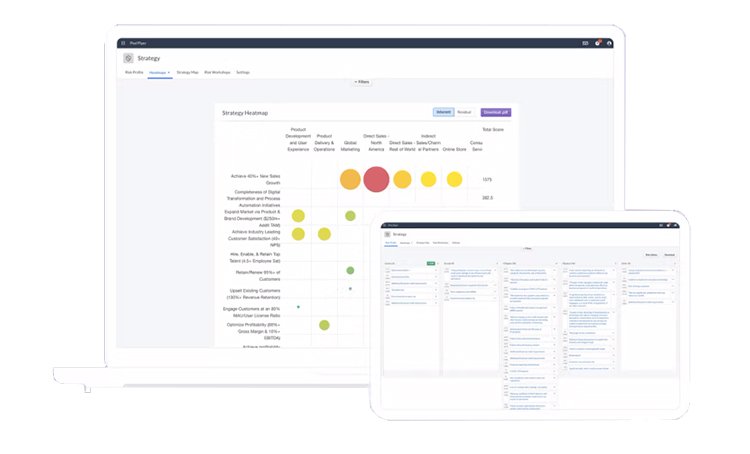Open the mail envelope icon in header
This screenshot has height=454, width=750.
(x=585, y=43)
